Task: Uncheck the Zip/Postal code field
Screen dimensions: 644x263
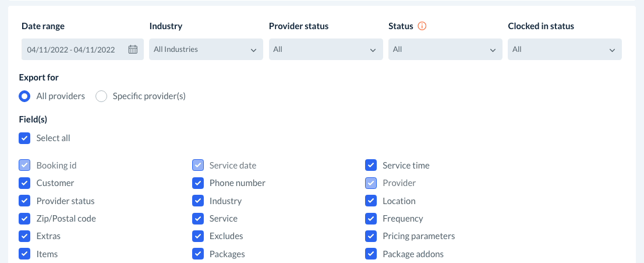Action: [x=24, y=219]
